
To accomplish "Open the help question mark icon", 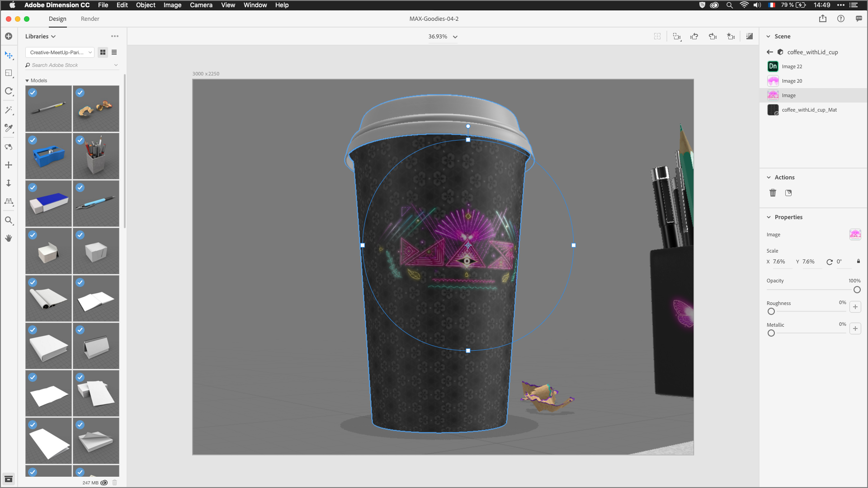I will [841, 19].
